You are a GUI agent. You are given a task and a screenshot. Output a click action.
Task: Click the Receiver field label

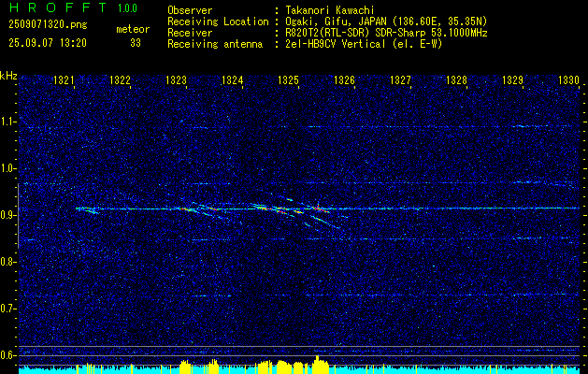(x=190, y=33)
